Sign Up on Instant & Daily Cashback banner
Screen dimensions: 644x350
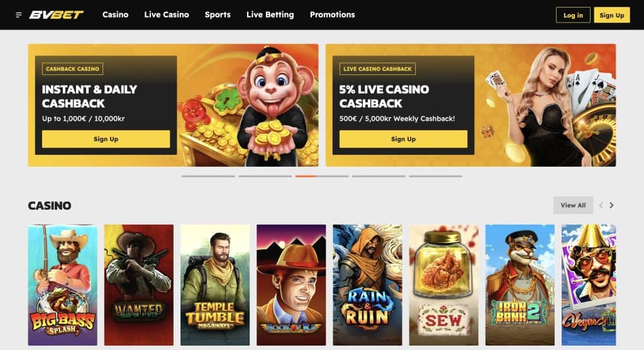[106, 139]
